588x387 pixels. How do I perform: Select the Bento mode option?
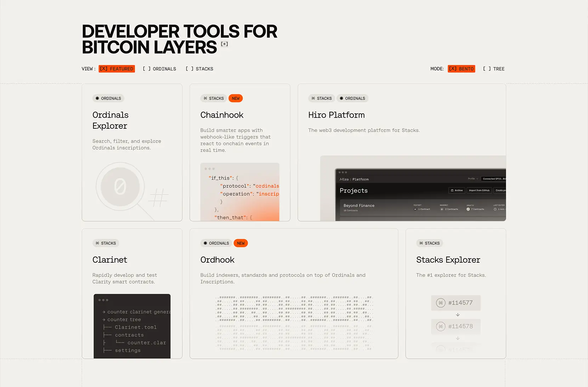(462, 69)
